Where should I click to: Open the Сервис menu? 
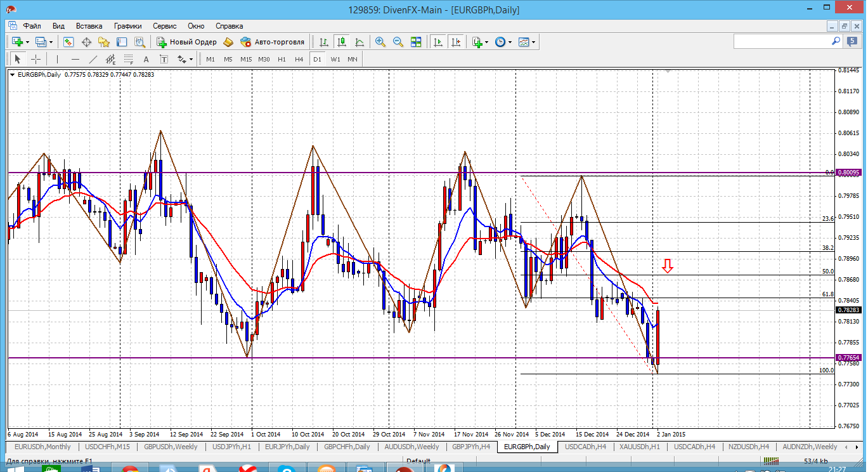[165, 26]
